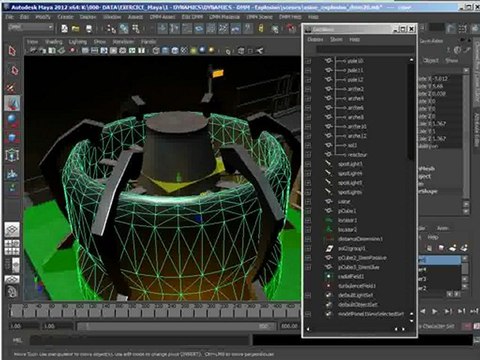Open the viewport Renderer menu
This screenshot has height=360, width=480.
(123, 42)
